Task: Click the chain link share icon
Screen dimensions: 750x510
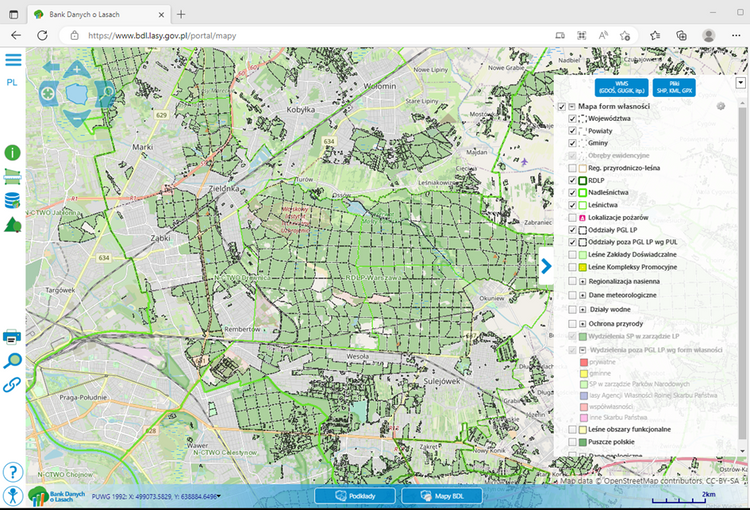Action: (x=13, y=385)
